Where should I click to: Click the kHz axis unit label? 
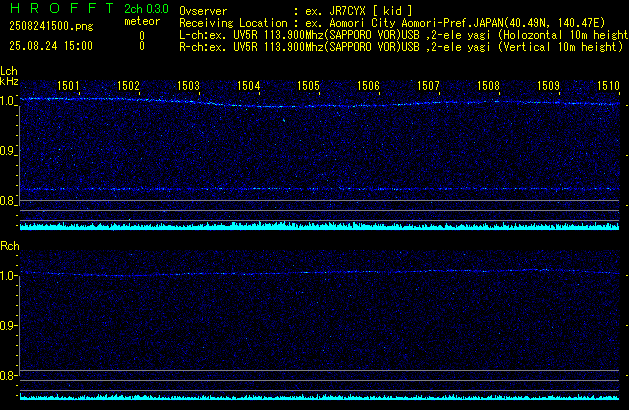point(9,81)
